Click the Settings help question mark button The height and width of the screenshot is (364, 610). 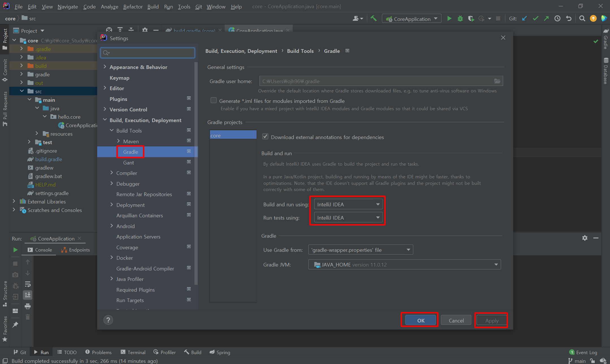(x=108, y=320)
